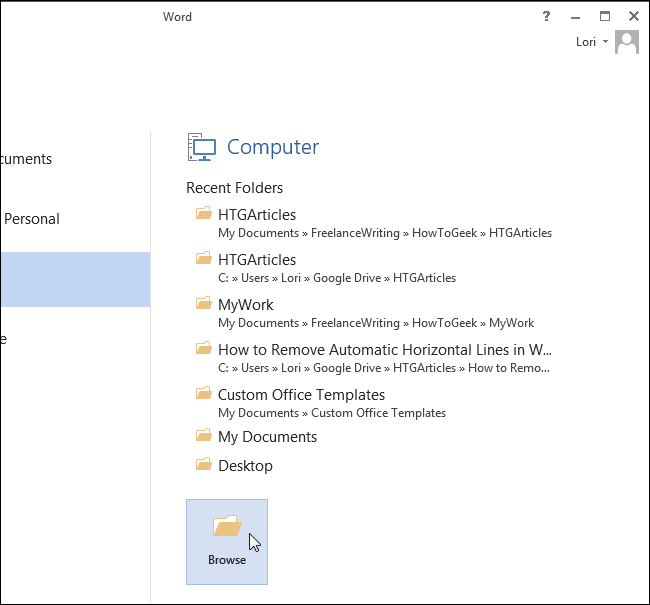650x605 pixels.
Task: Click the My Documents folder icon
Action: point(204,436)
